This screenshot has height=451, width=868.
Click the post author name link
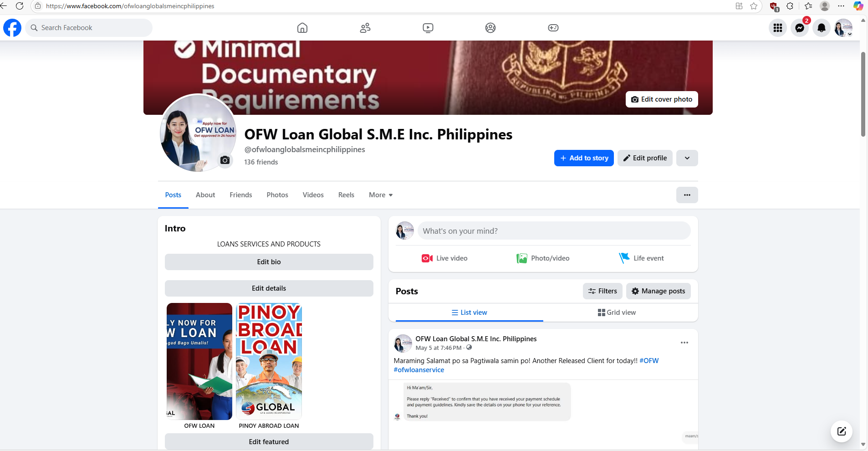[476, 339]
